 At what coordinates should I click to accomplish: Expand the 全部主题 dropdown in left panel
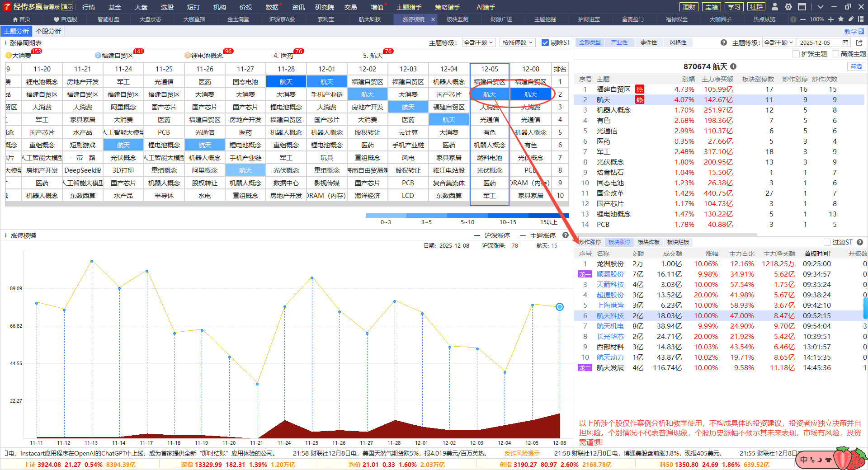click(x=479, y=42)
